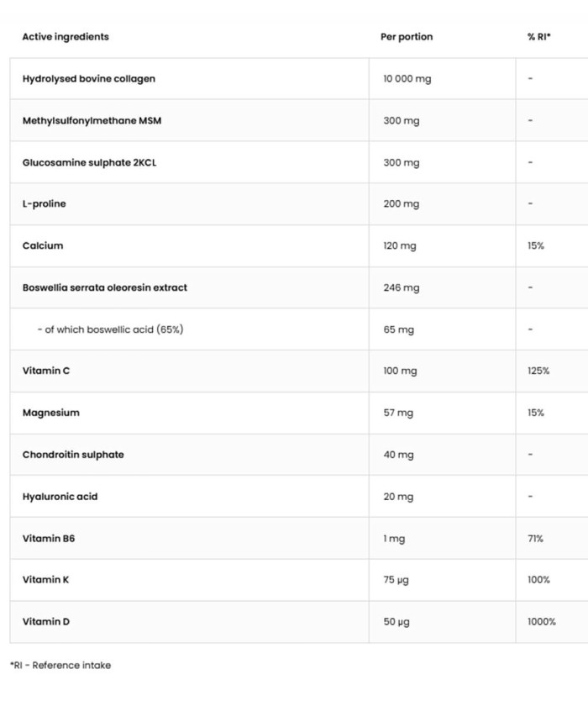Select the L-proline row label
The height and width of the screenshot is (706, 588).
[44, 204]
